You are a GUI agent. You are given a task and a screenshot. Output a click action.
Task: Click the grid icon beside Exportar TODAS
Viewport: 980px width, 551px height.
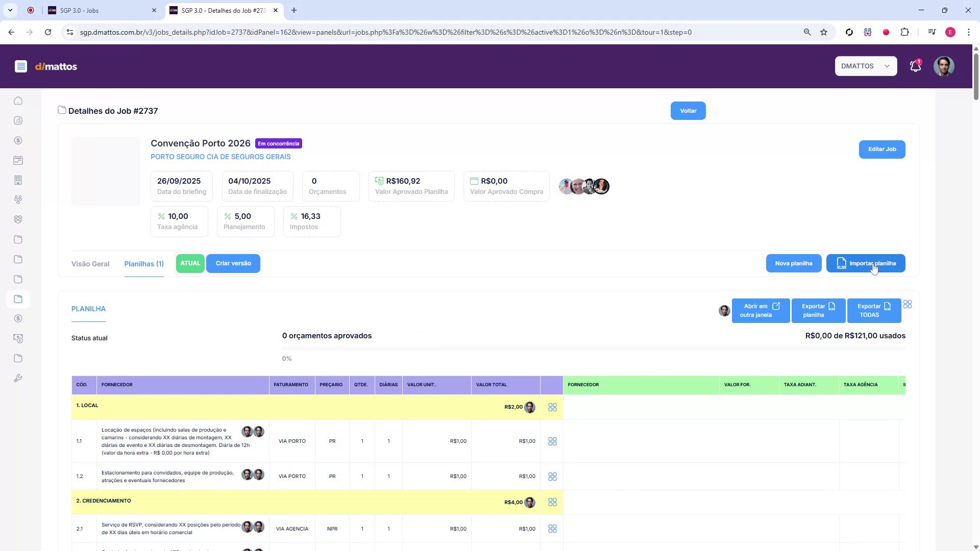coord(908,304)
